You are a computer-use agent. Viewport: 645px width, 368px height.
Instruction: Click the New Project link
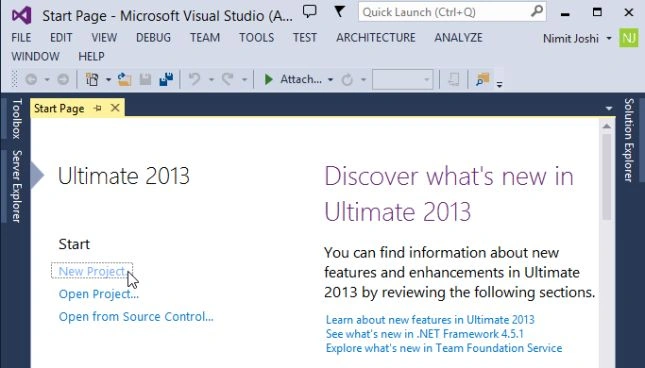click(x=92, y=271)
